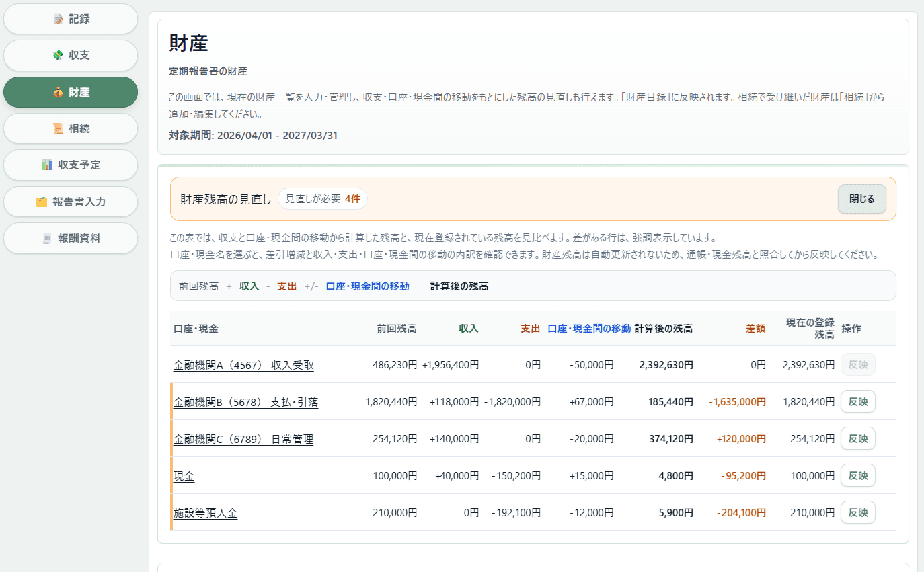Open 報告書入力 from the sidebar
Image resolution: width=924 pixels, height=572 pixels.
click(x=71, y=202)
